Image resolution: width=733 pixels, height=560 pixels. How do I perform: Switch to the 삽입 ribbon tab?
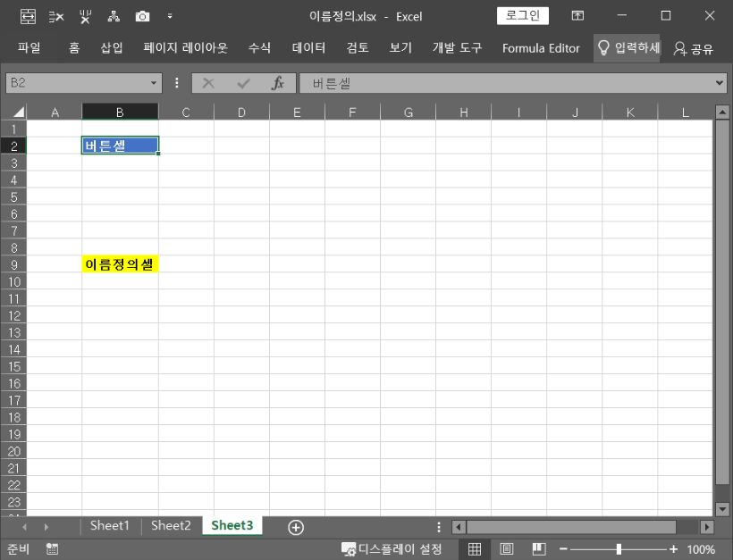pos(112,47)
